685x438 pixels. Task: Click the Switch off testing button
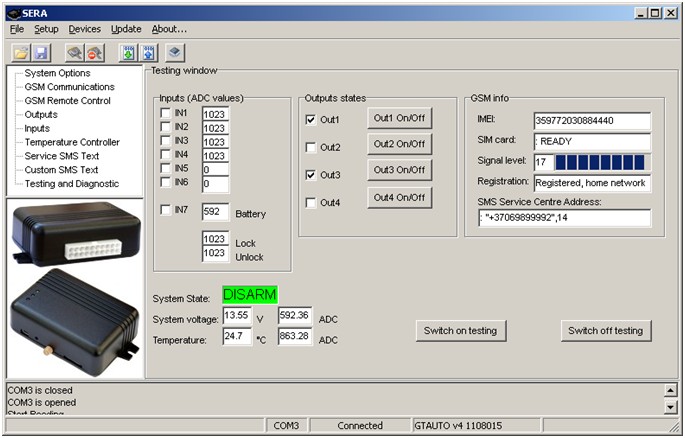coord(605,331)
